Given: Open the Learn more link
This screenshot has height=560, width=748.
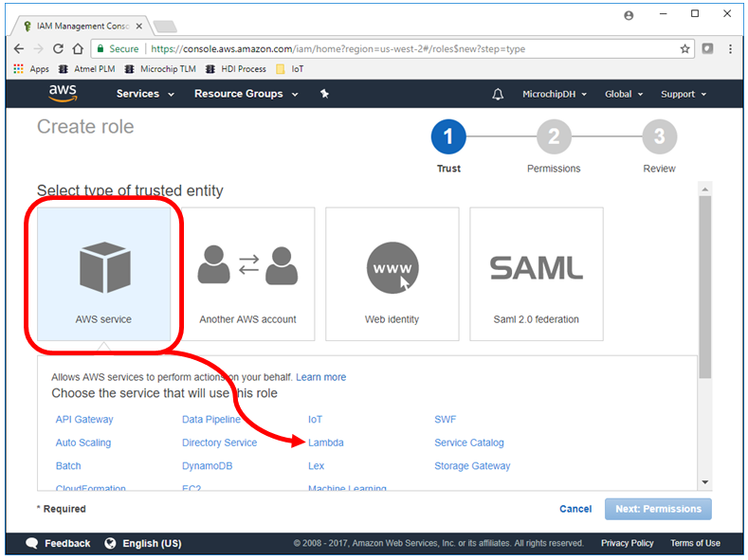Looking at the screenshot, I should (x=320, y=377).
